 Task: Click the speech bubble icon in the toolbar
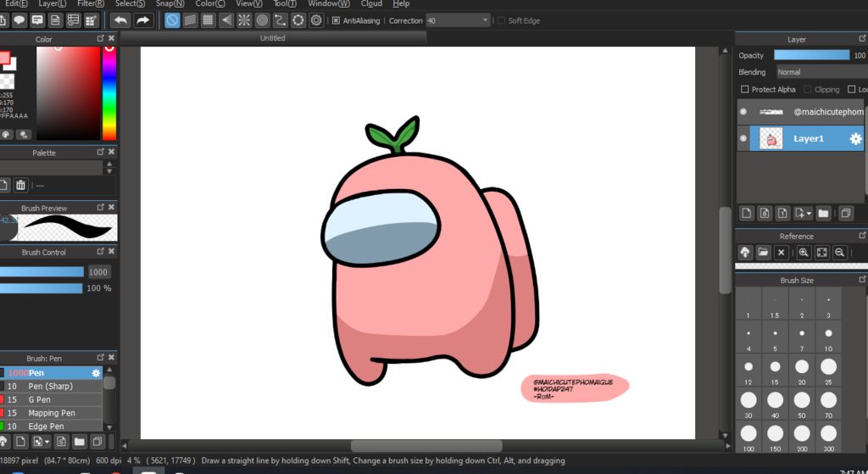point(19,20)
